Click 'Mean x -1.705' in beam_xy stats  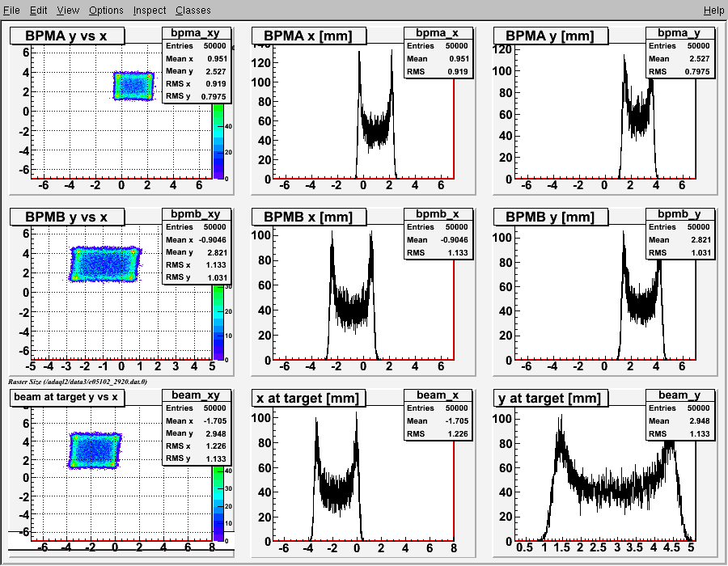pos(197,420)
